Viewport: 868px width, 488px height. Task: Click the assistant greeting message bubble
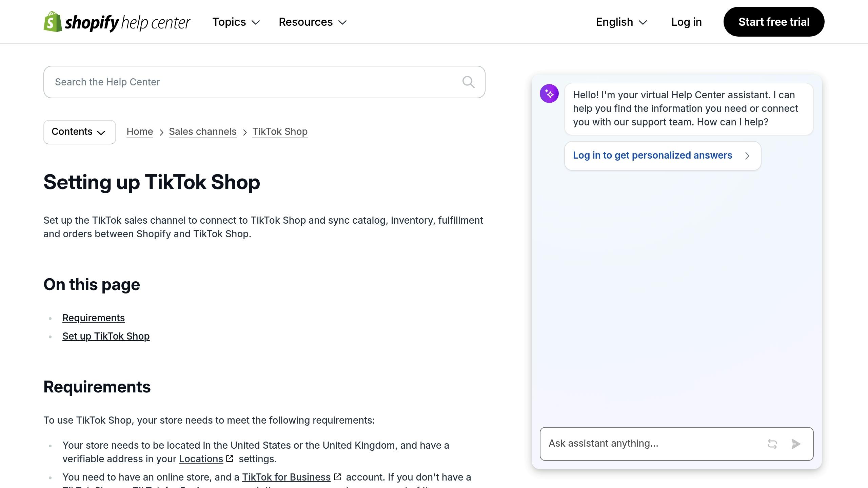[689, 109]
